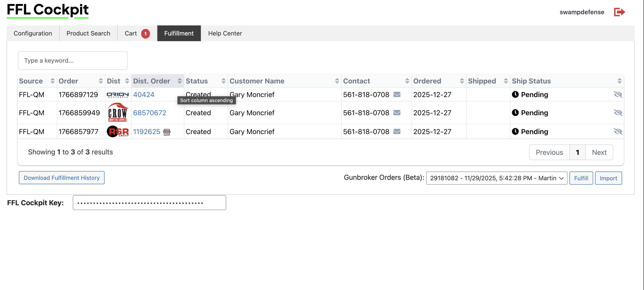Switch to the Product Search tab

point(88,33)
